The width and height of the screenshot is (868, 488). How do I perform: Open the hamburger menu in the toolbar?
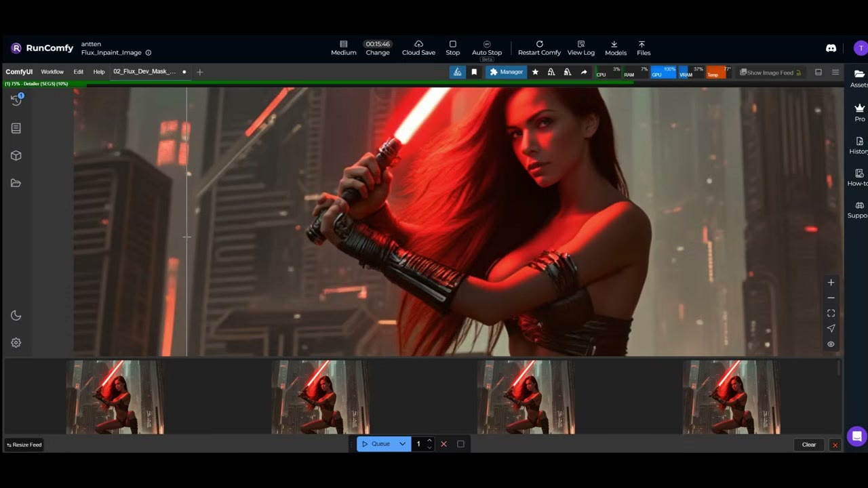tap(835, 73)
